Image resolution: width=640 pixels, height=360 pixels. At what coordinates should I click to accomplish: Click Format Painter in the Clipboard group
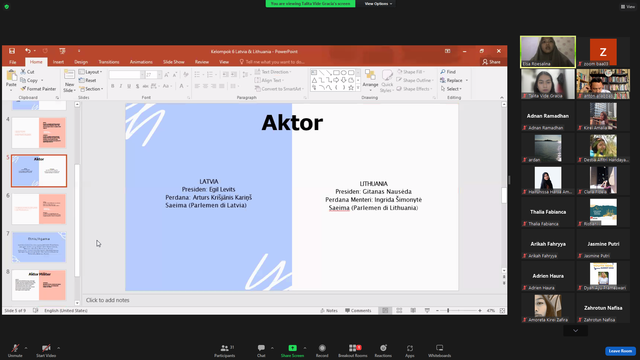point(38,89)
